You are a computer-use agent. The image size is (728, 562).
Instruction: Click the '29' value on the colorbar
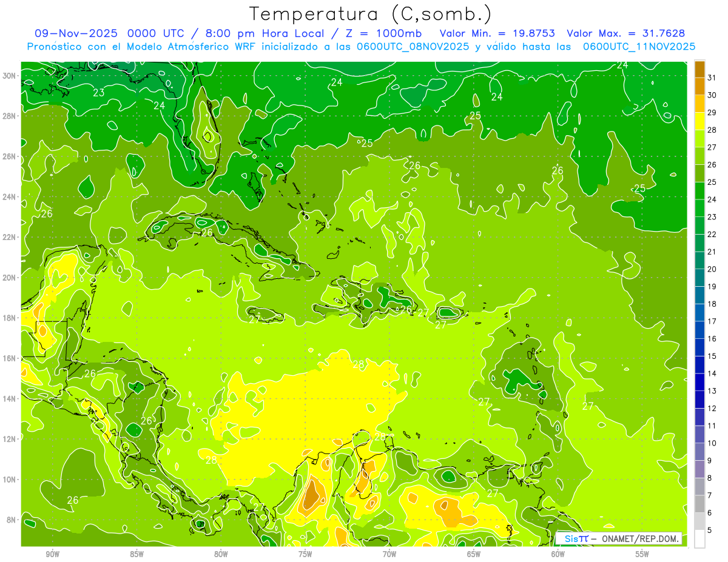[712, 113]
